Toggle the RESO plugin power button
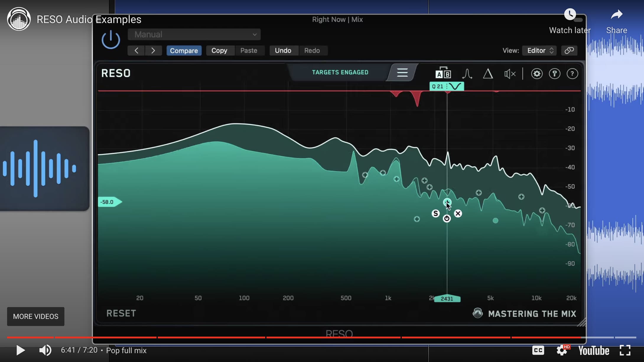 (111, 40)
